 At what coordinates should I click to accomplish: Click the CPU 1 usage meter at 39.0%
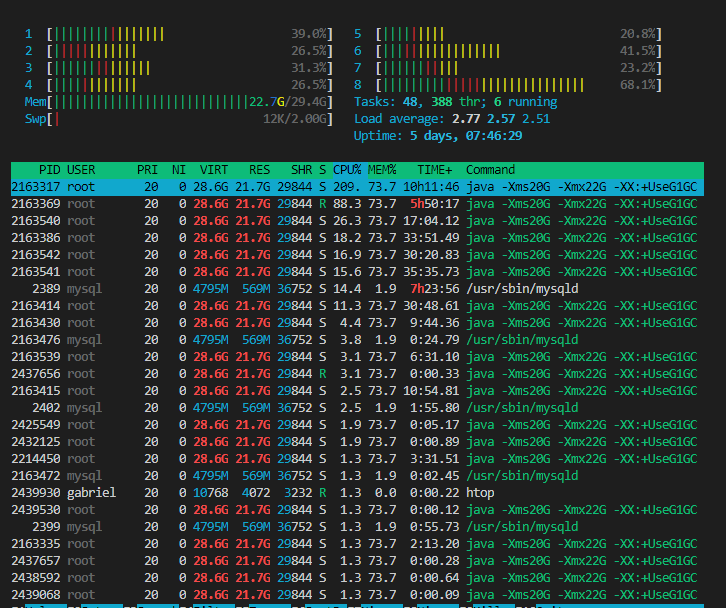point(179,34)
